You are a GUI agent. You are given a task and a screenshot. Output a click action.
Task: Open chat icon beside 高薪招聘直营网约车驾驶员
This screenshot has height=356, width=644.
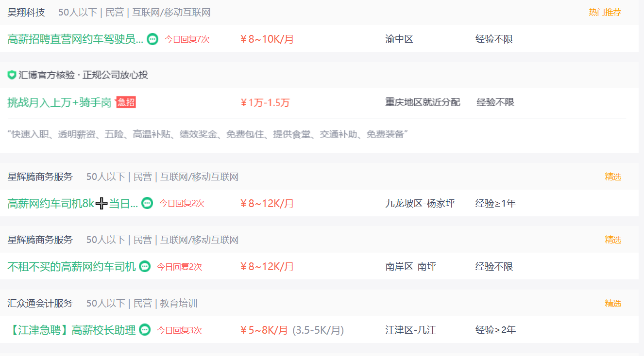click(153, 39)
